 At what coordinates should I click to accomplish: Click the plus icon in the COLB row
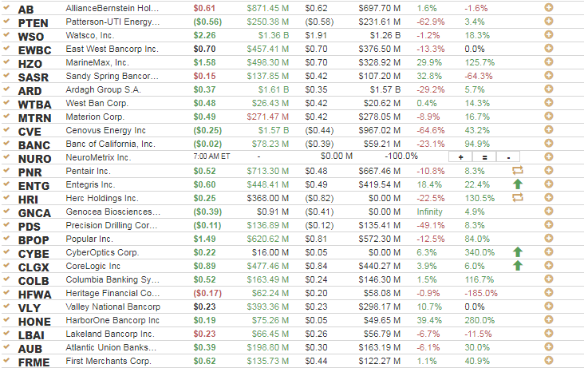pos(549,279)
